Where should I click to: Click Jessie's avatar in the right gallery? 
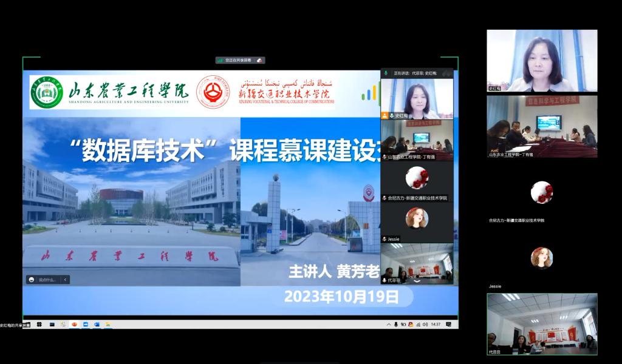point(541,258)
